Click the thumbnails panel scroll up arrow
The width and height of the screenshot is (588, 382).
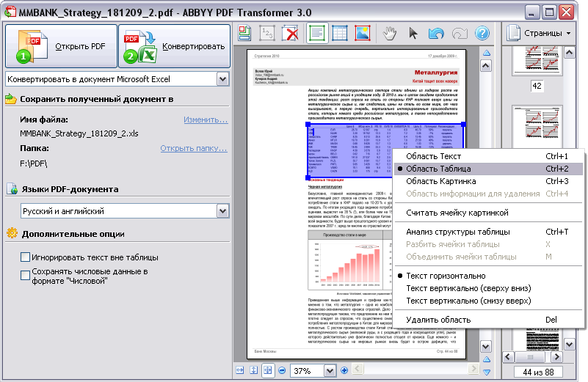coord(569,53)
